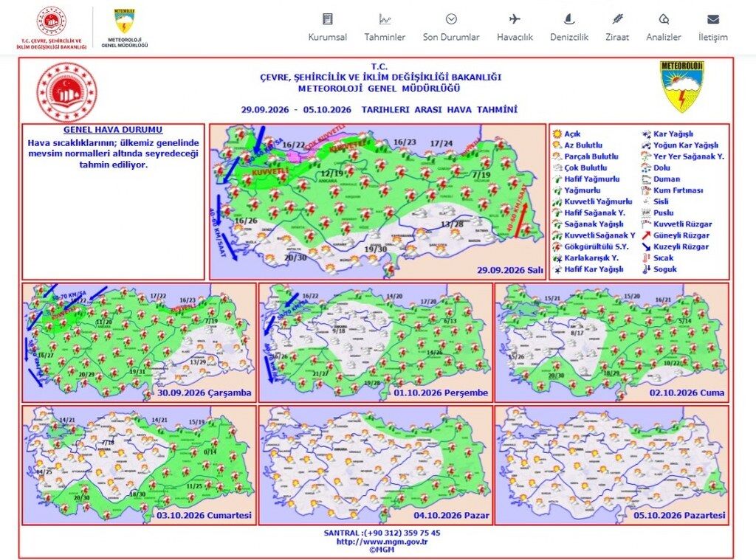Open the 30.09.2026 Çarşamba forecast map

[140, 342]
